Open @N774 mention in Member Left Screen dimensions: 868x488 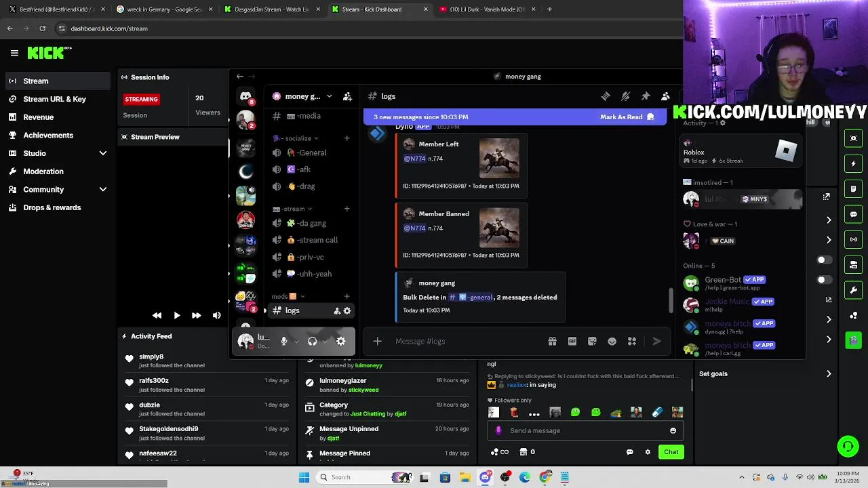(414, 159)
